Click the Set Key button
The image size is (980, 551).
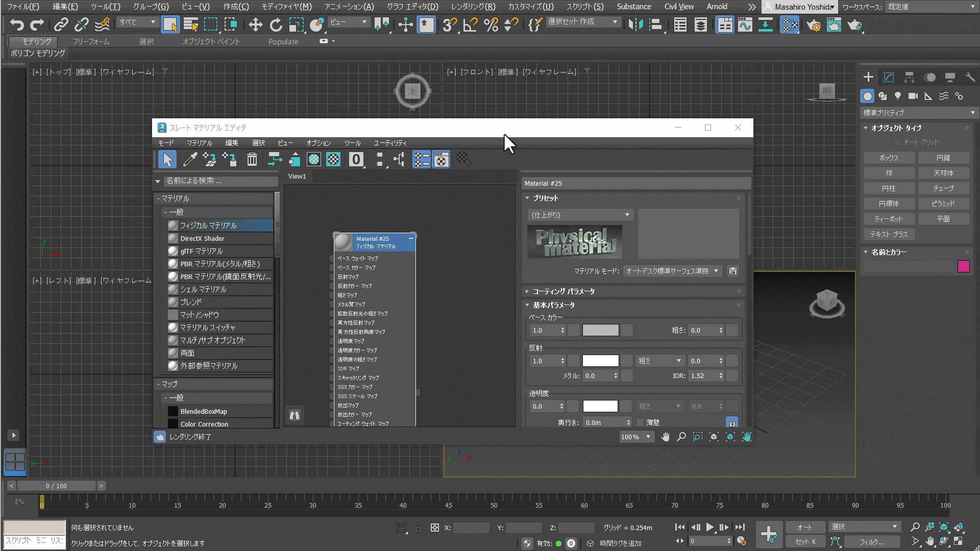[805, 542]
